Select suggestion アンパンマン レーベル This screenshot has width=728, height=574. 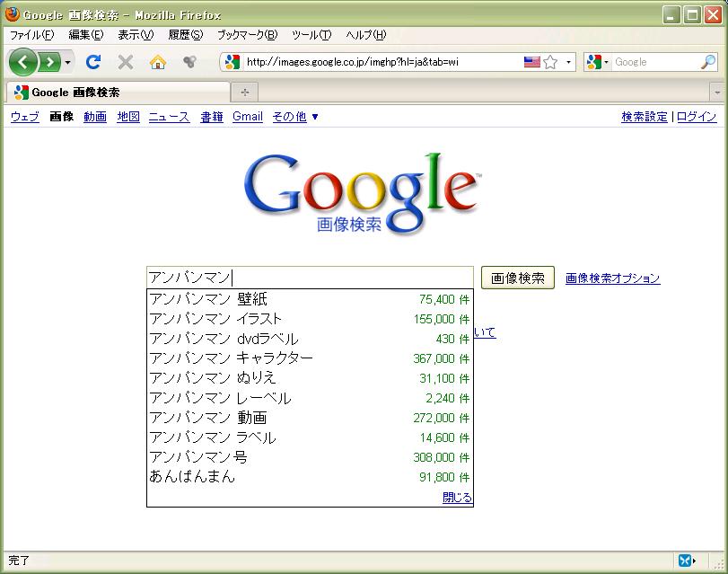coord(310,398)
